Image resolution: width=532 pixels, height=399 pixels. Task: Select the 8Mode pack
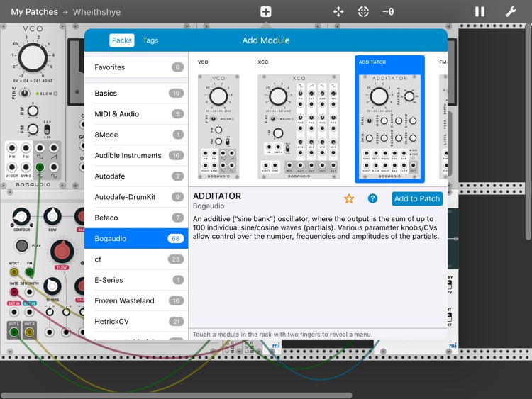click(136, 135)
